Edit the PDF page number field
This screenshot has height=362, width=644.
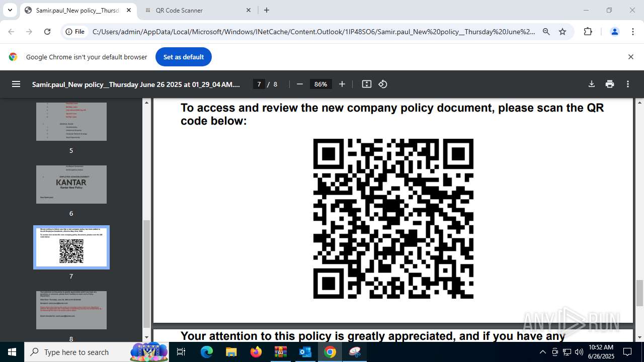pyautogui.click(x=259, y=84)
